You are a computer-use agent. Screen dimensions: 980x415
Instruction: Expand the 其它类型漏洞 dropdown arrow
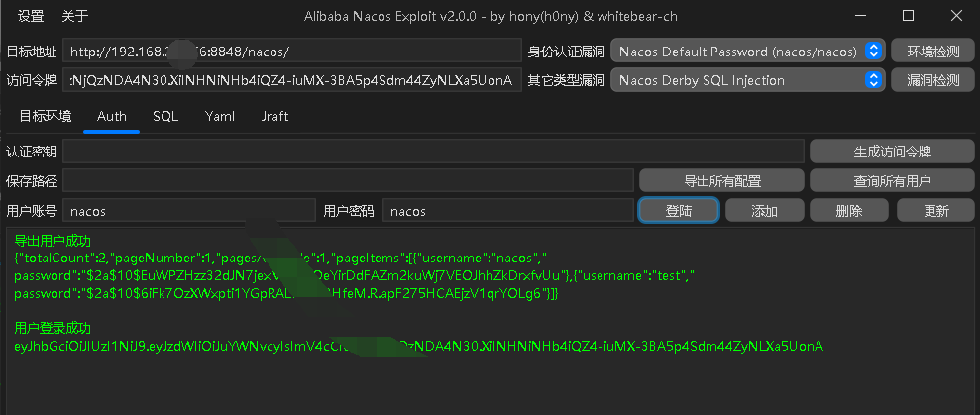coord(873,80)
